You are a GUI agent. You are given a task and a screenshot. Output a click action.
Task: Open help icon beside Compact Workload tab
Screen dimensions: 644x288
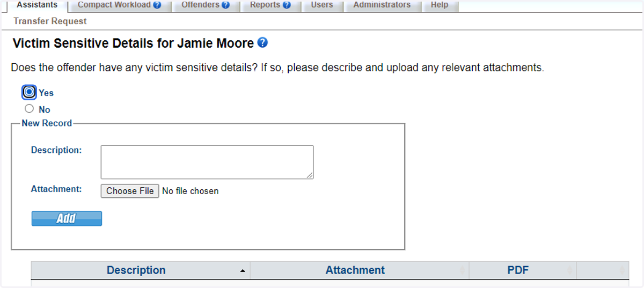157,5
